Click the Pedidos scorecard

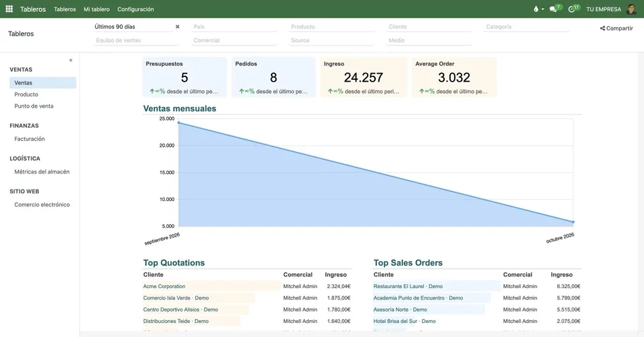[274, 77]
